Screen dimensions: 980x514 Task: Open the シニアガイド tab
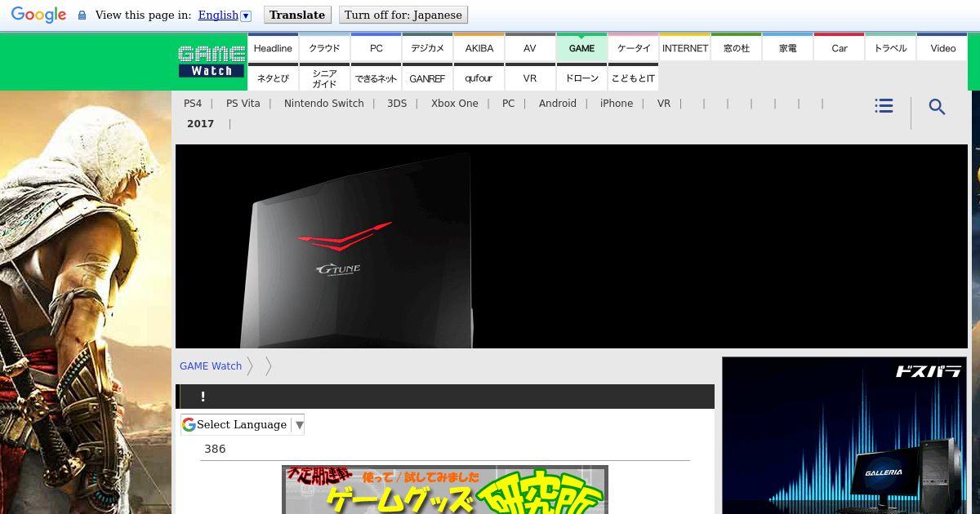coord(324,78)
